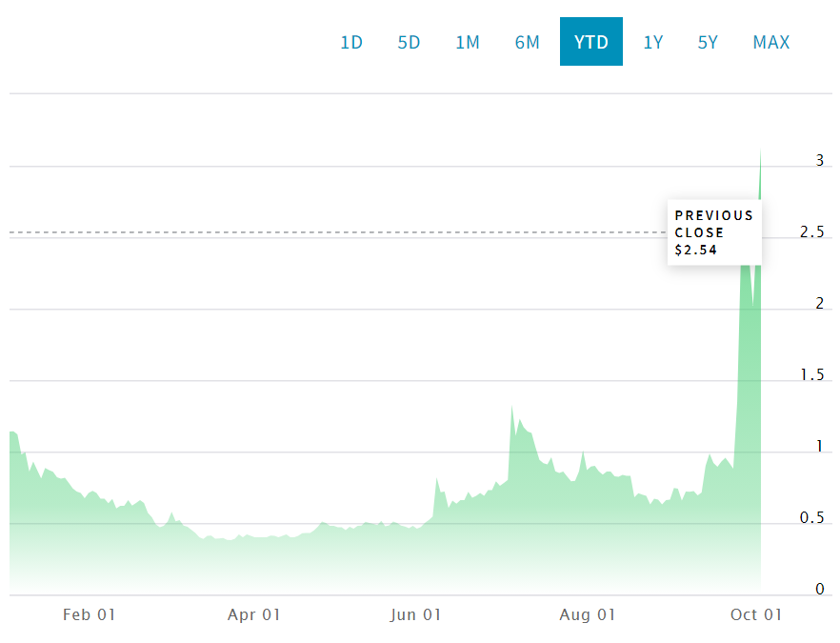Switch to the 5D range tab

(x=409, y=42)
